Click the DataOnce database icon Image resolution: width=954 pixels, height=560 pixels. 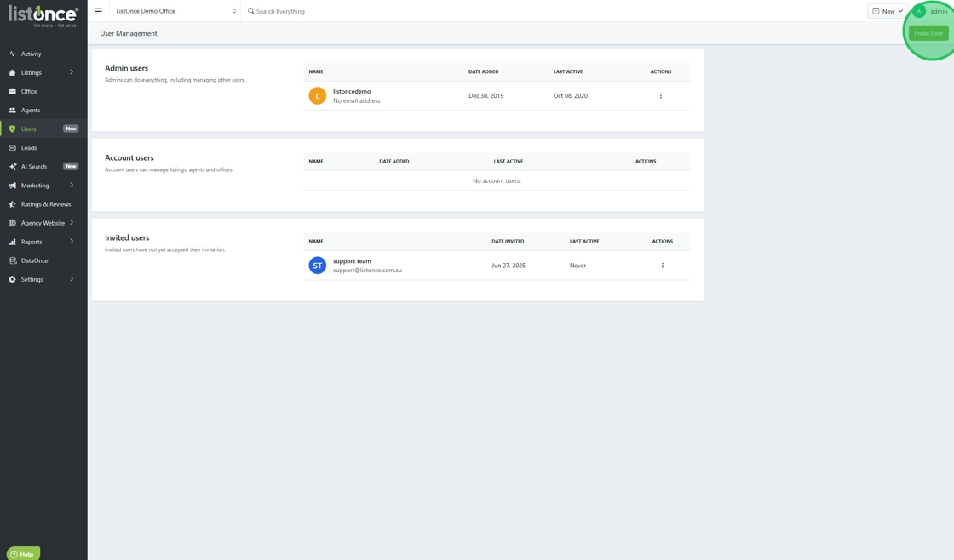(x=12, y=260)
